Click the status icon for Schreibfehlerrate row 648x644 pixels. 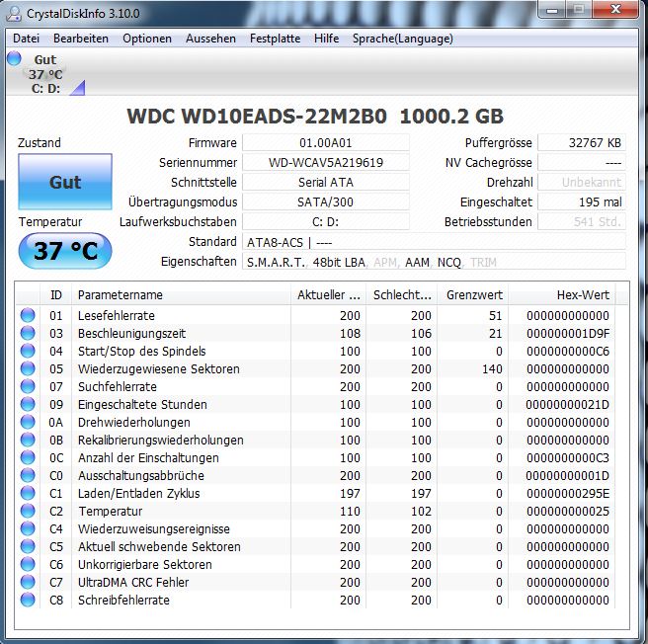coord(28,600)
